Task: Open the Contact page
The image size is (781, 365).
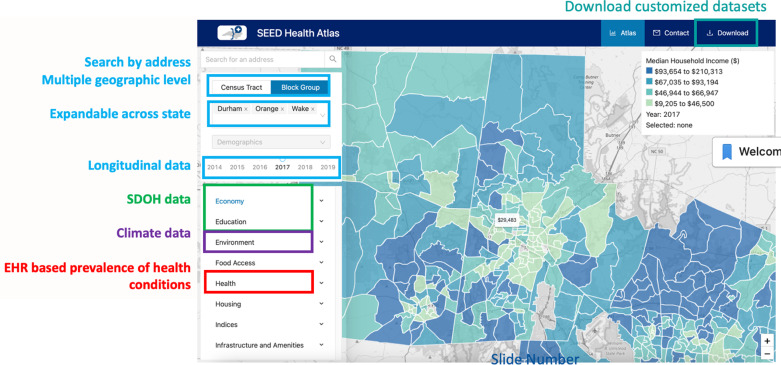Action: (x=670, y=33)
